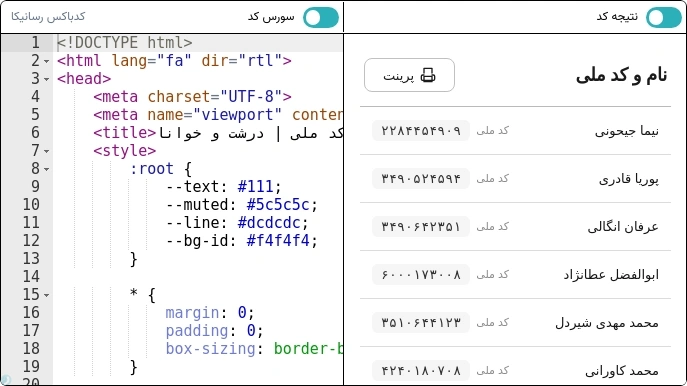
Task: Click the name پوریا قادری
Action: pos(629,179)
